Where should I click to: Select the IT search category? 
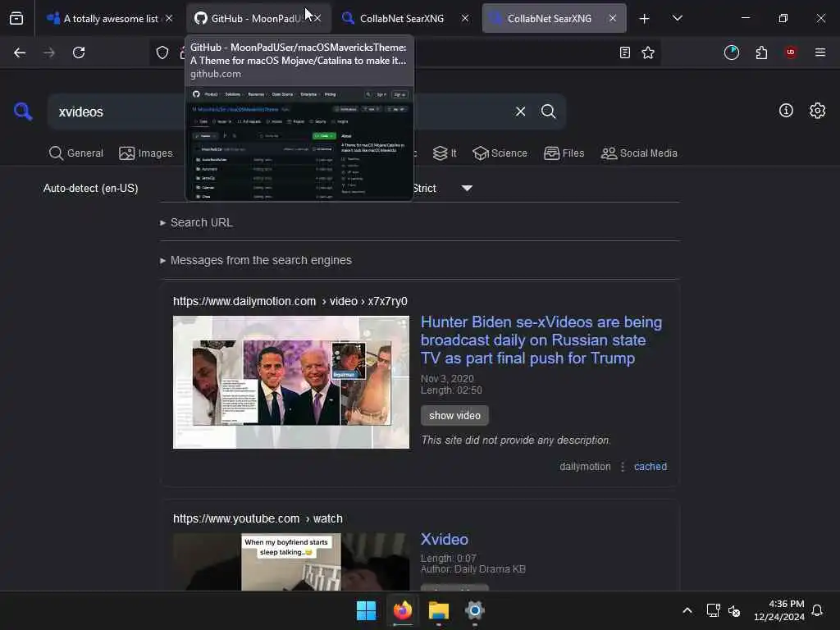coord(445,153)
